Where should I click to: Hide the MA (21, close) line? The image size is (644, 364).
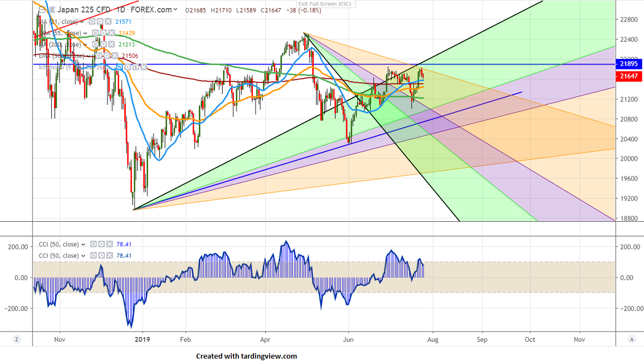92,22
